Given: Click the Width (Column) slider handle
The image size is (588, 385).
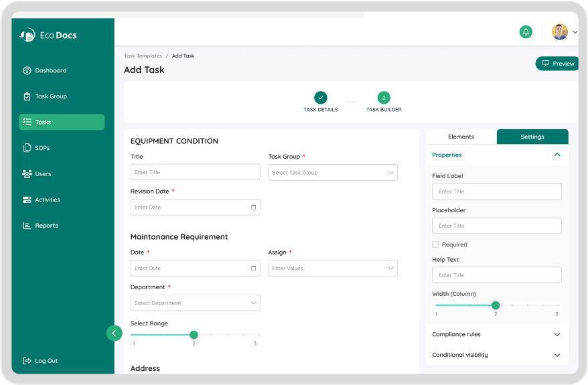Looking at the screenshot, I should click(496, 305).
